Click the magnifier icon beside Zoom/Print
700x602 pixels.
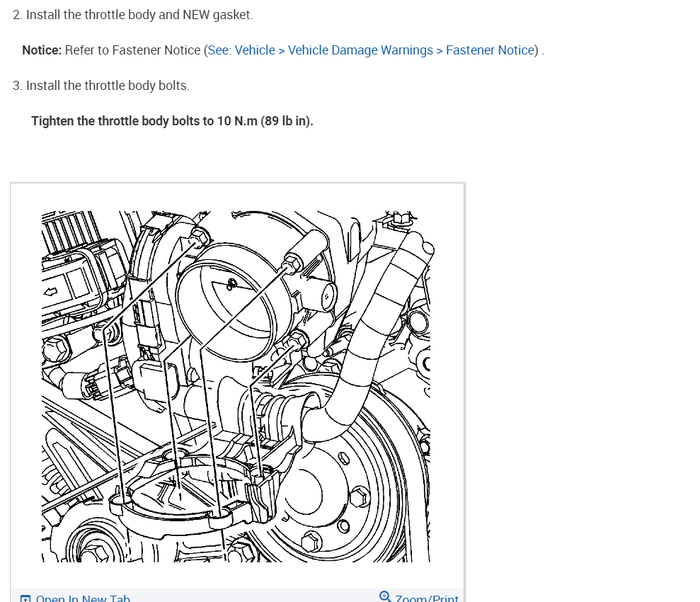click(385, 596)
